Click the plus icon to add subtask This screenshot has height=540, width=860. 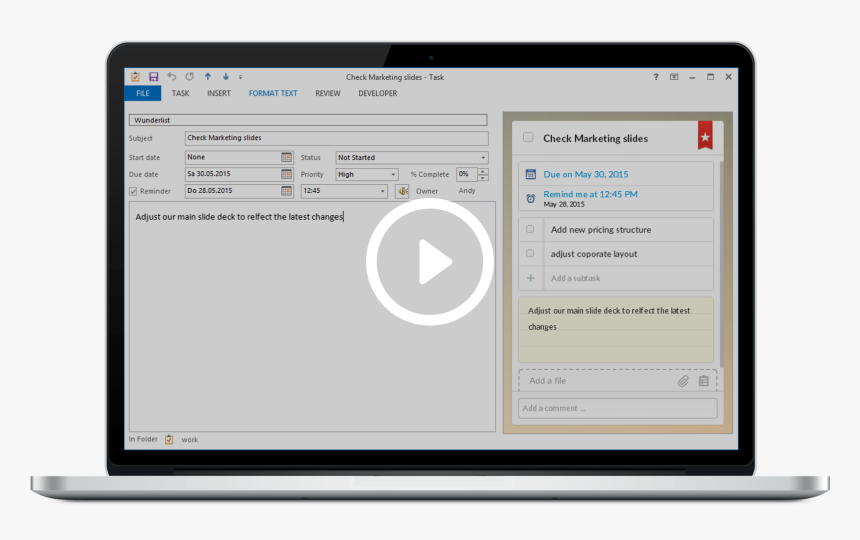pos(530,278)
